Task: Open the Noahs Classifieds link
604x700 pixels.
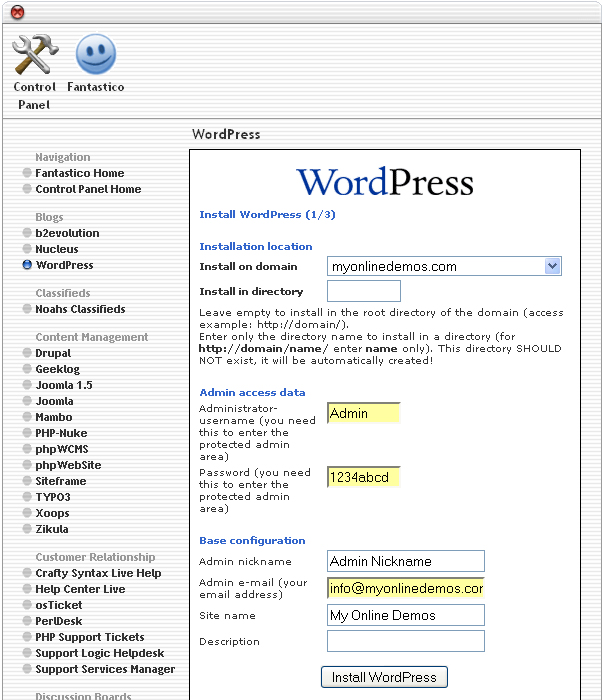Action: click(80, 309)
